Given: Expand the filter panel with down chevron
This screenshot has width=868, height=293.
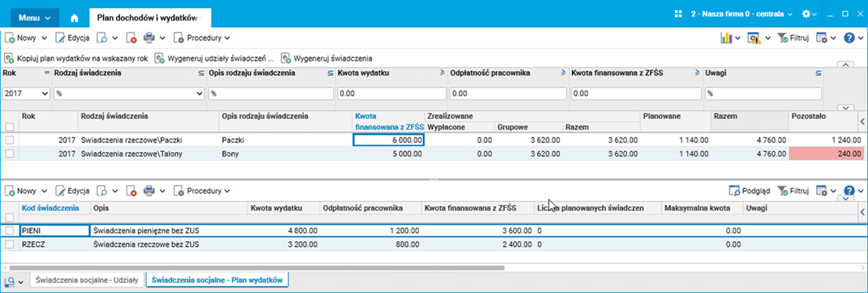Looking at the screenshot, I should coord(845,107).
